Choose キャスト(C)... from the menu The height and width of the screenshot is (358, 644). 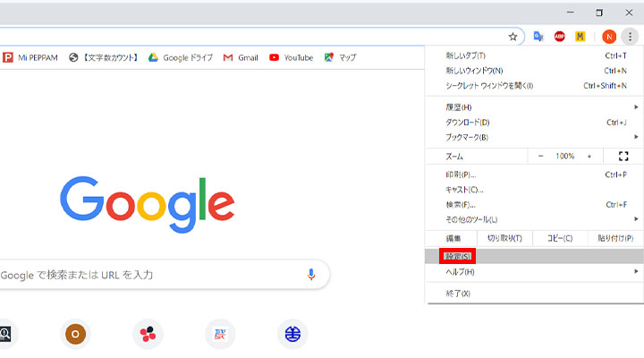[x=534, y=190]
